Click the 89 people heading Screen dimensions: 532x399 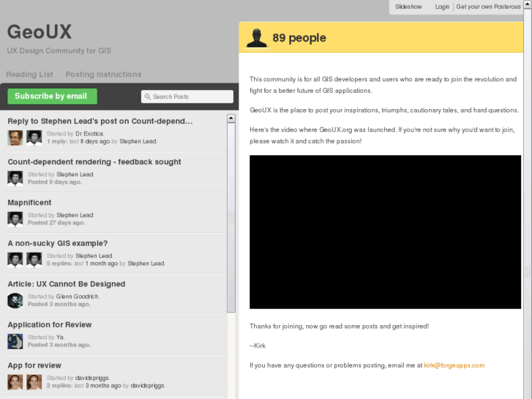tap(299, 37)
